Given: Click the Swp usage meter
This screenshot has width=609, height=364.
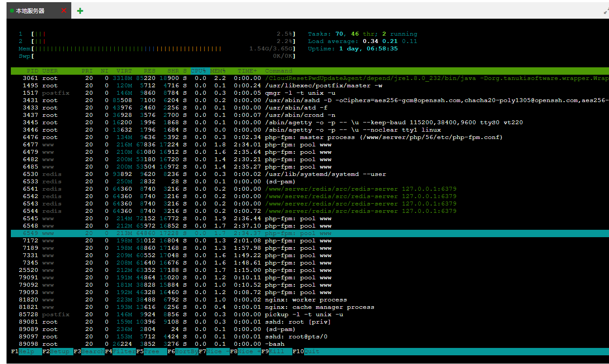Looking at the screenshot, I should [x=157, y=56].
